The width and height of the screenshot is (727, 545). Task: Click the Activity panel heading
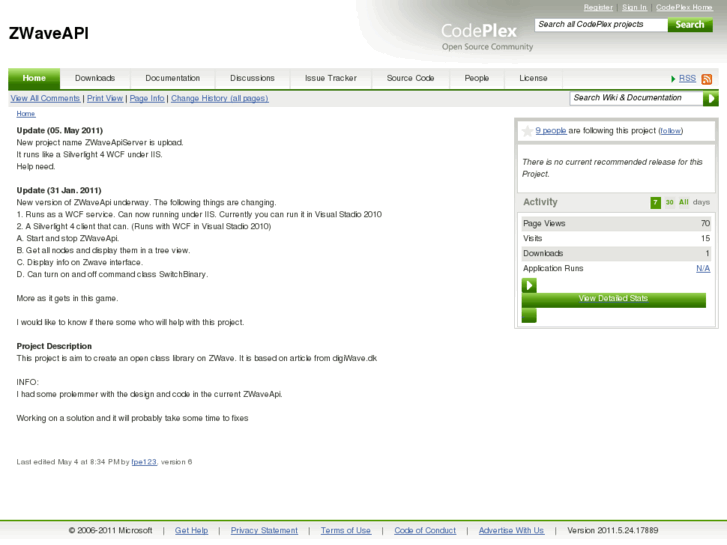[x=540, y=203]
